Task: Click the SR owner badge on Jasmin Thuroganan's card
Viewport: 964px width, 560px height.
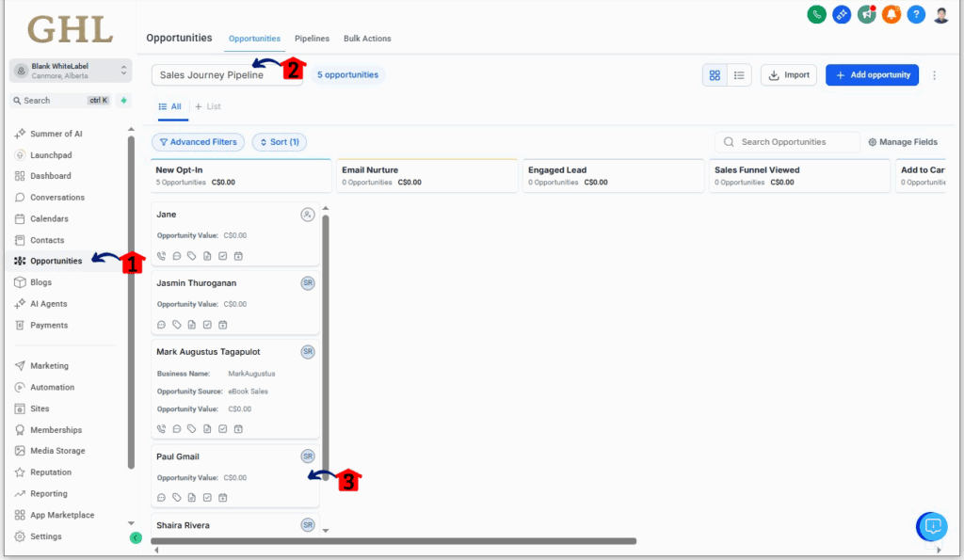Action: coord(308,283)
